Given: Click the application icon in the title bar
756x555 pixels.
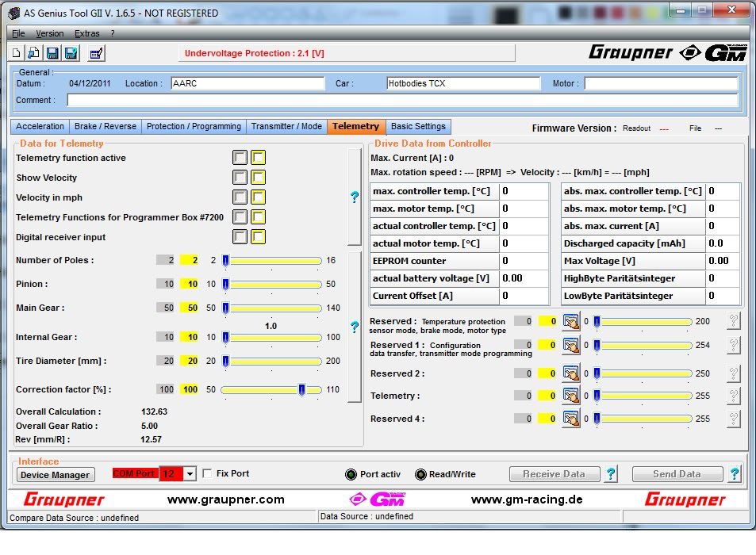Looking at the screenshot, I should pos(14,13).
